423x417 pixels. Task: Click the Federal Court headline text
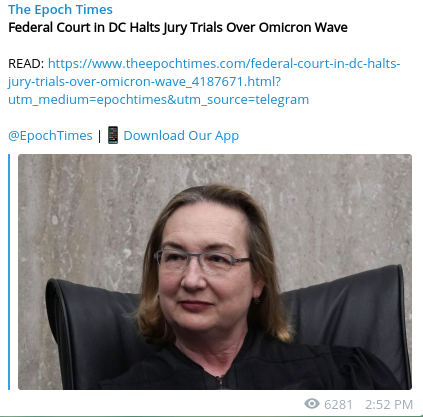click(x=178, y=27)
